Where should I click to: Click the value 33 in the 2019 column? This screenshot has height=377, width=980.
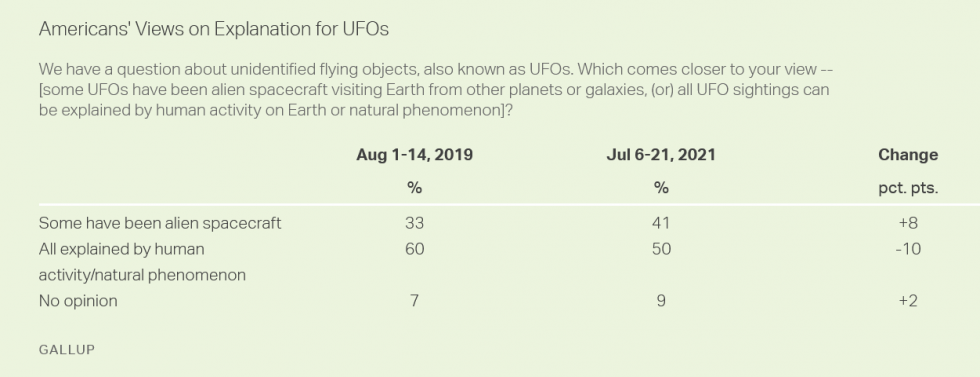tap(414, 223)
